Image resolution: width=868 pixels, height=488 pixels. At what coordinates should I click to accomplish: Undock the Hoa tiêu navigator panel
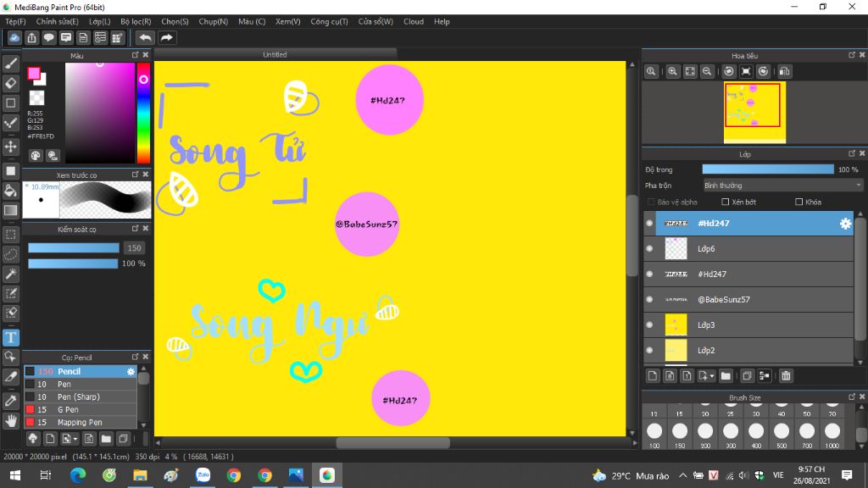click(x=851, y=55)
